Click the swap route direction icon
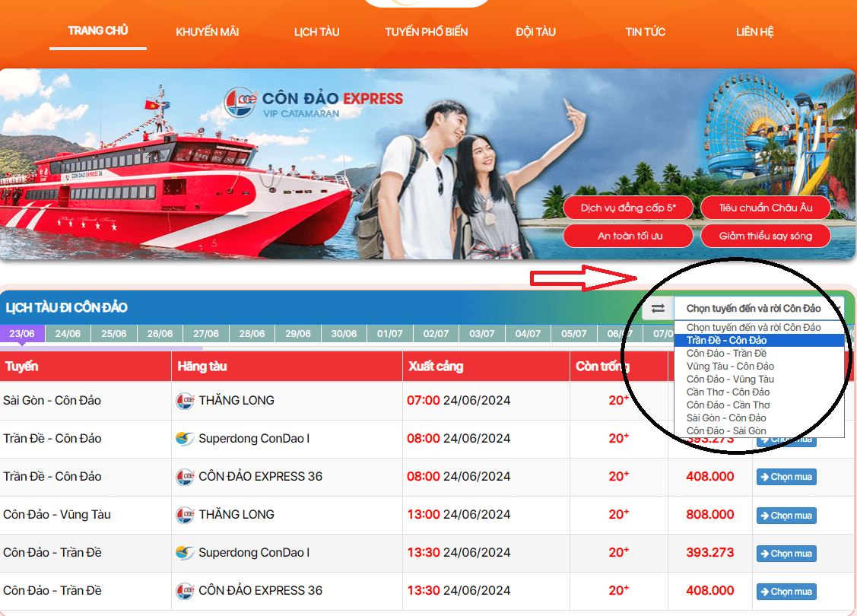Viewport: 857px width, 616px height. point(658,308)
